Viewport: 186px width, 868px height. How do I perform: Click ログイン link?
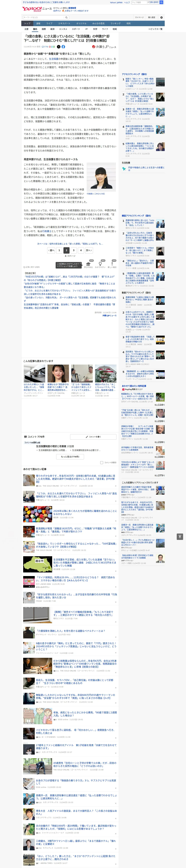(57, 11)
